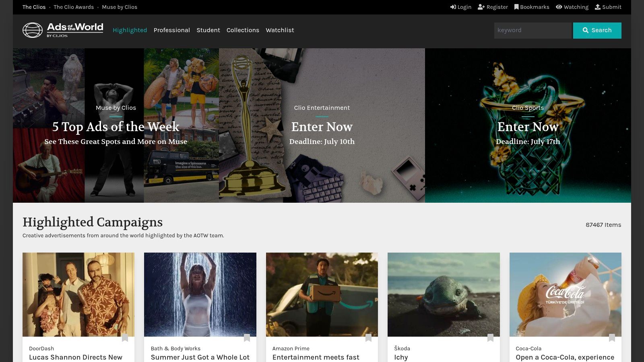Open the Watchlist nav item
Screen dimensions: 644x362
280,30
